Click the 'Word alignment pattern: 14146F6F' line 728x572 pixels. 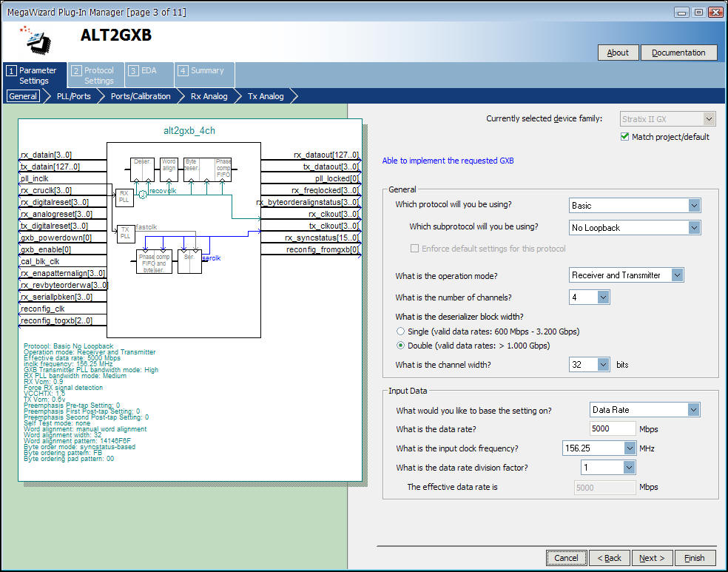pyautogui.click(x=77, y=440)
